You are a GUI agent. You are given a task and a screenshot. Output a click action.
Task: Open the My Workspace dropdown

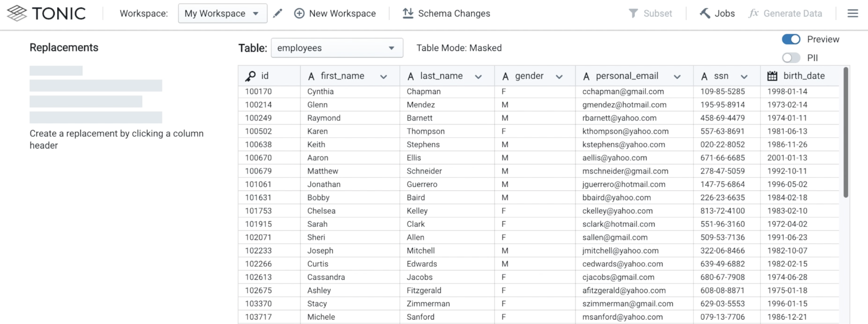222,13
